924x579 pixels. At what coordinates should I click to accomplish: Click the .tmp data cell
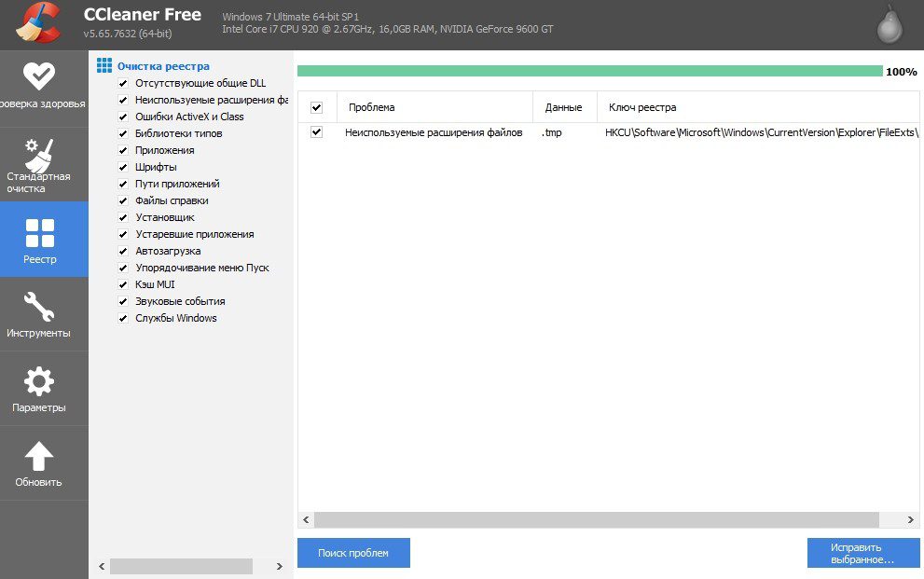point(552,132)
